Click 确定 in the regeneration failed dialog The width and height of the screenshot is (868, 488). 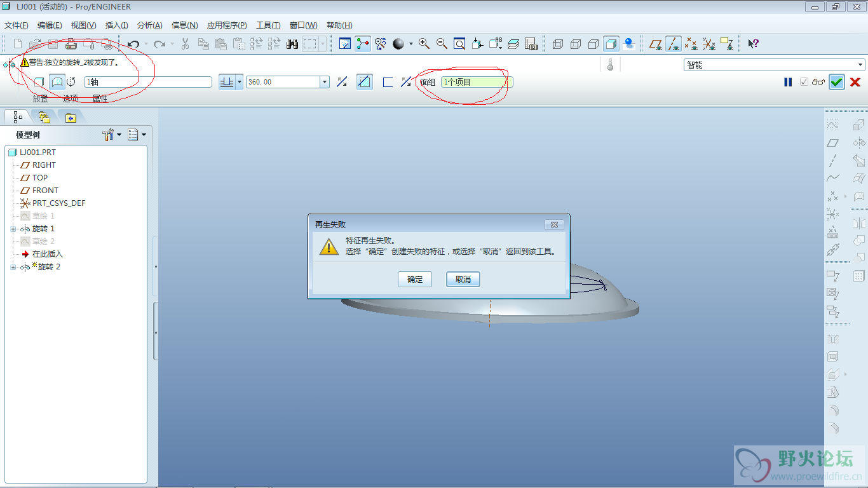415,280
